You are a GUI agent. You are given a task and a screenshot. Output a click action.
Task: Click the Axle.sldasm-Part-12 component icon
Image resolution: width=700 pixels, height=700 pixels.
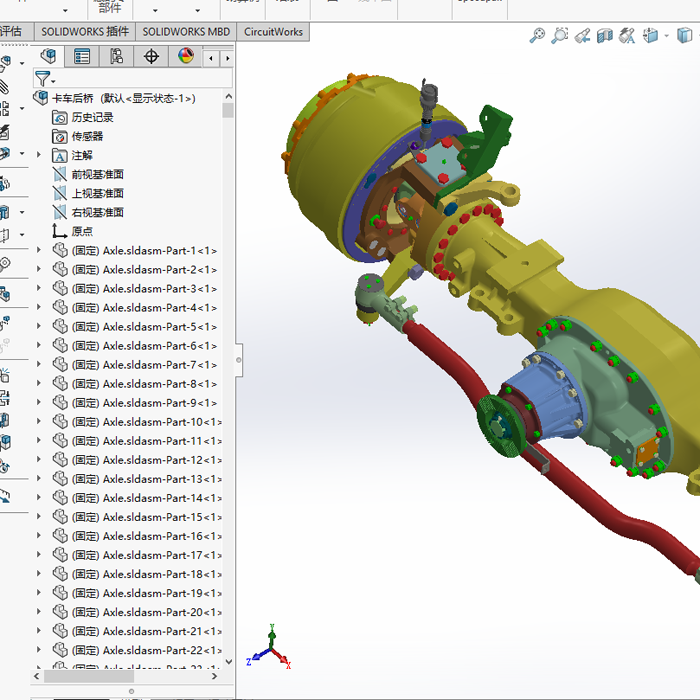click(x=60, y=460)
